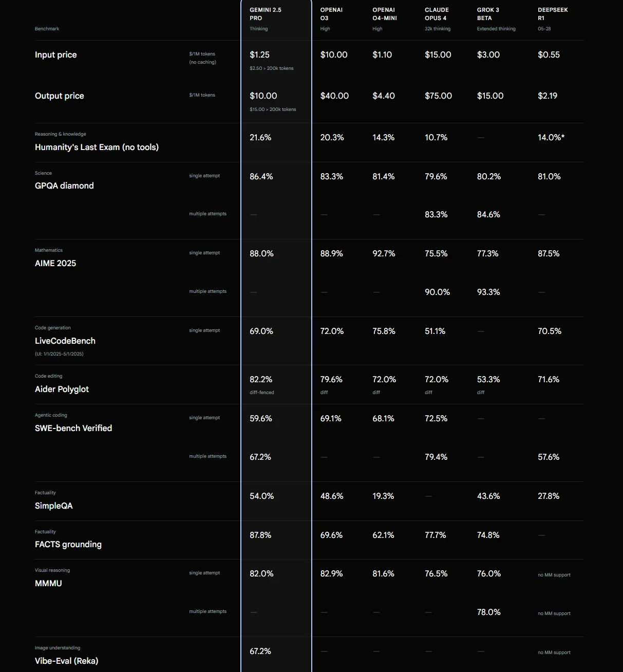Click Grok MMMU multiple attempts score 78.0%
The width and height of the screenshot is (623, 672).
pyautogui.click(x=489, y=612)
